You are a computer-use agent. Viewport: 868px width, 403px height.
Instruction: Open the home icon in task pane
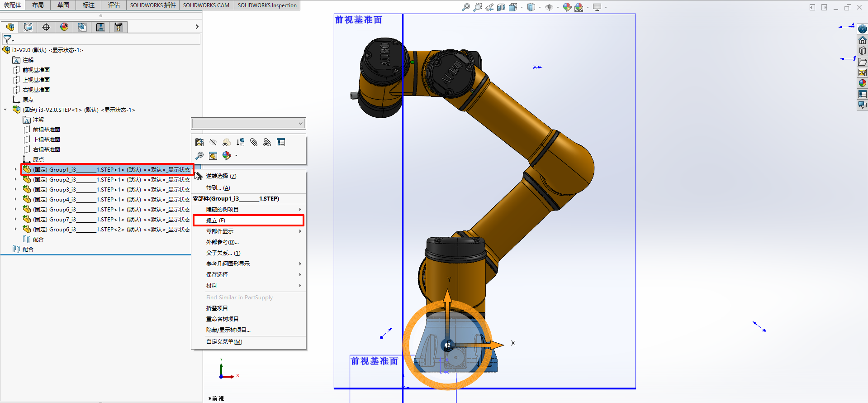(863, 40)
